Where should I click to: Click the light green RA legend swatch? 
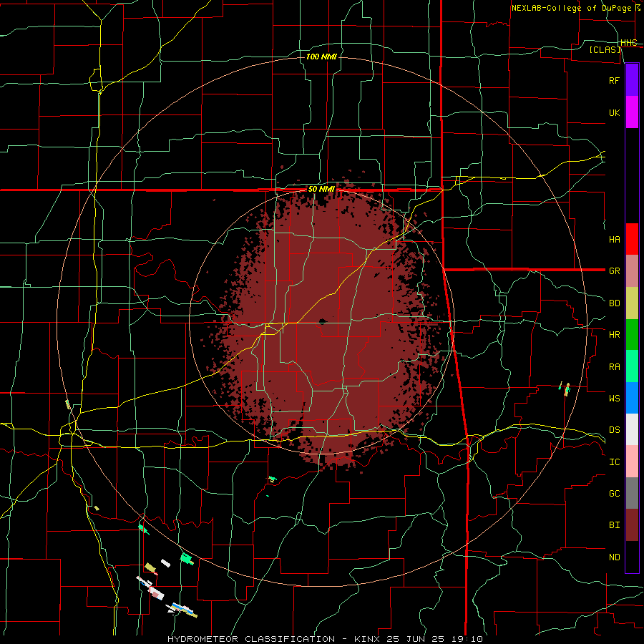632,366
